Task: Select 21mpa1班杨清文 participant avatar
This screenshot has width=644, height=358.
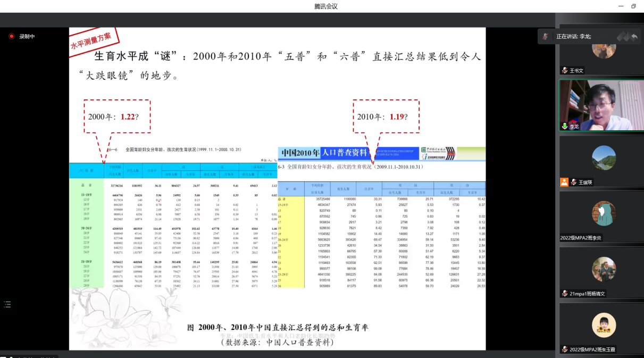Action: (604, 269)
